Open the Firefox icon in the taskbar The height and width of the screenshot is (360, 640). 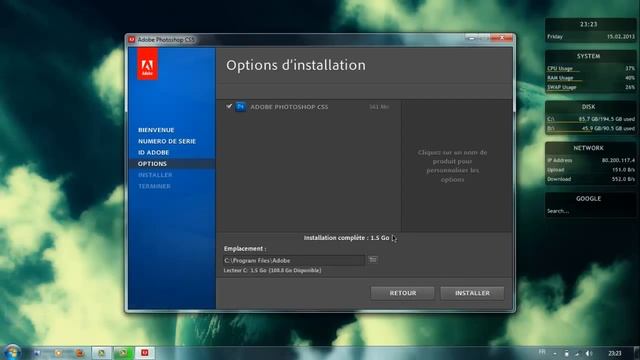[x=80, y=353]
